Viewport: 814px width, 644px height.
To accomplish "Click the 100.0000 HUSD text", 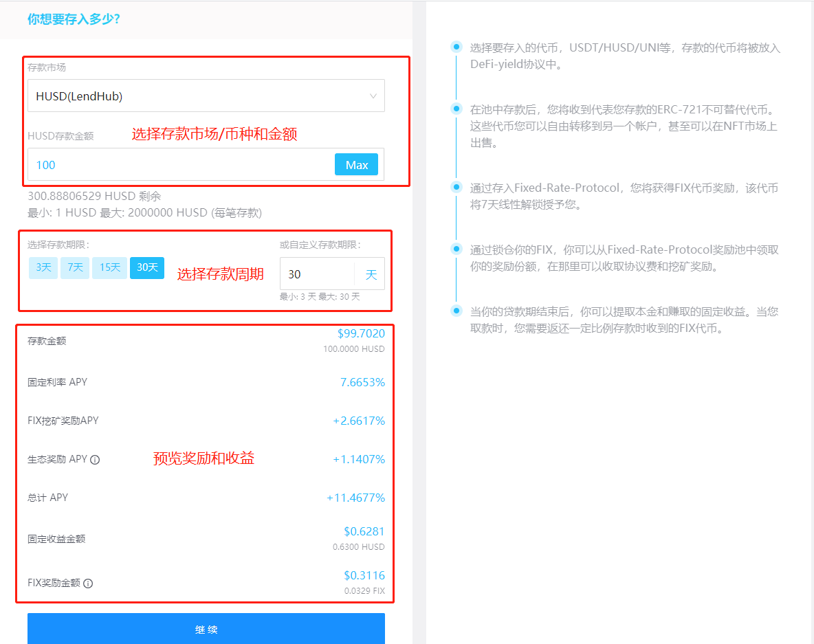I will [x=354, y=349].
